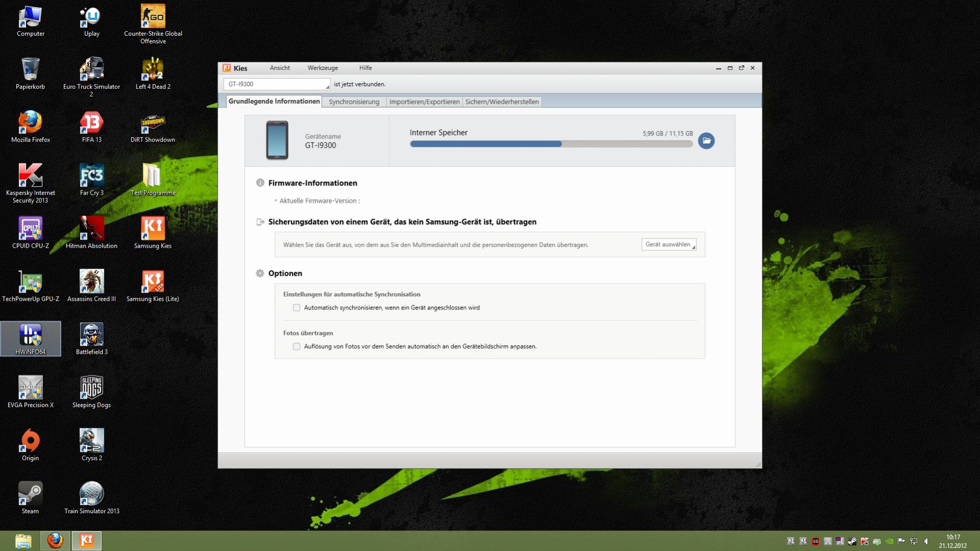Image resolution: width=980 pixels, height=551 pixels.
Task: Click the Sicherungsdaten transfer icon
Action: tap(260, 222)
